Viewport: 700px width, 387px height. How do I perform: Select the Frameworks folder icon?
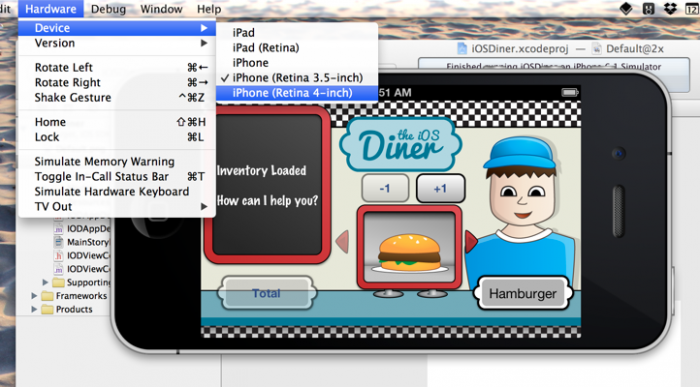coord(47,296)
